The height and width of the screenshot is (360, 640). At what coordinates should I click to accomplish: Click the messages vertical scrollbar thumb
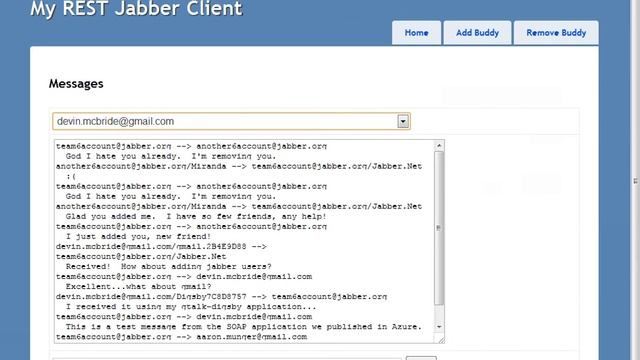[x=439, y=228]
